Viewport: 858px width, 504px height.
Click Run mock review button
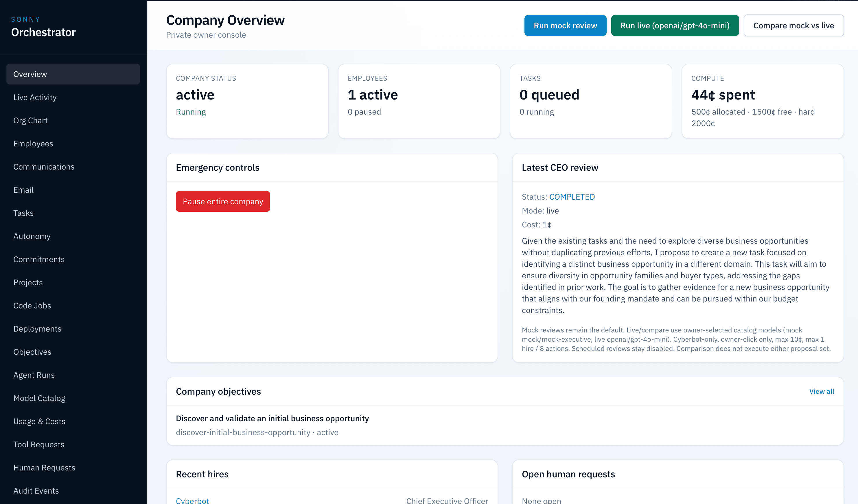pyautogui.click(x=565, y=25)
